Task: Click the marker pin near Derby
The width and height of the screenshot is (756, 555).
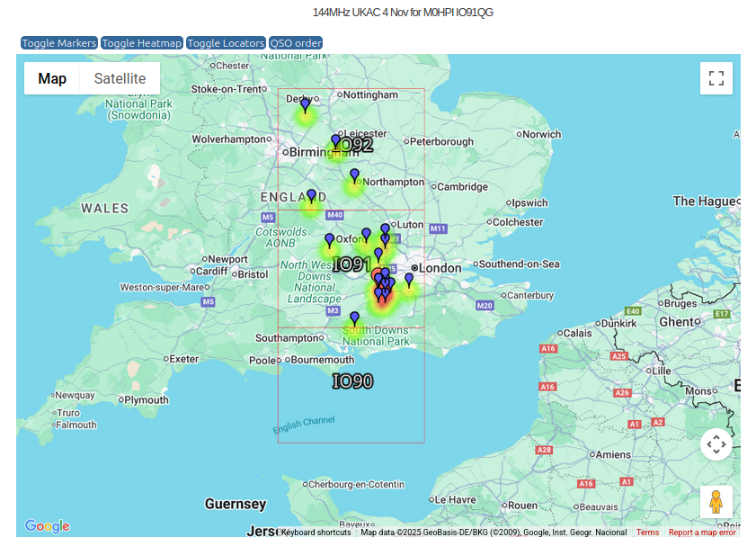Action: tap(305, 105)
